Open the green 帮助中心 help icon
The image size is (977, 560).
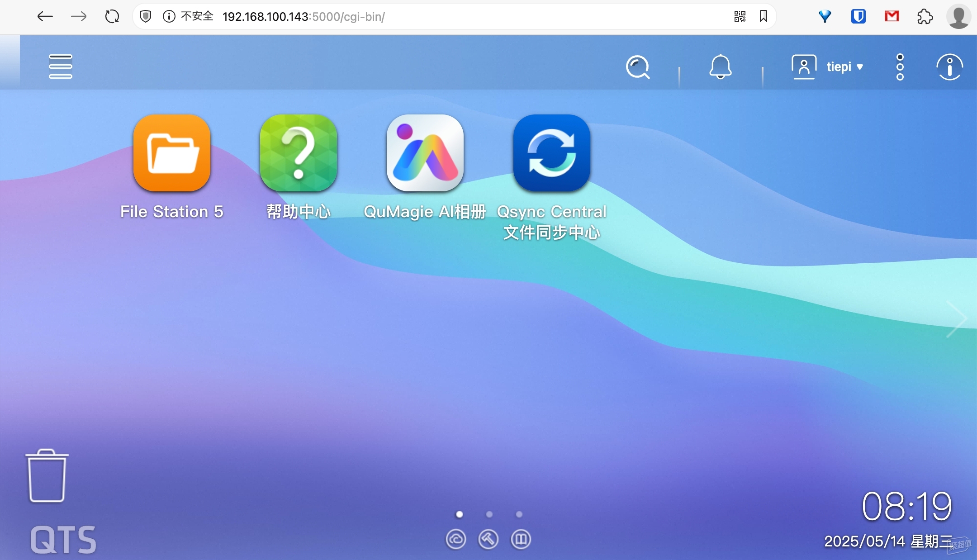299,153
